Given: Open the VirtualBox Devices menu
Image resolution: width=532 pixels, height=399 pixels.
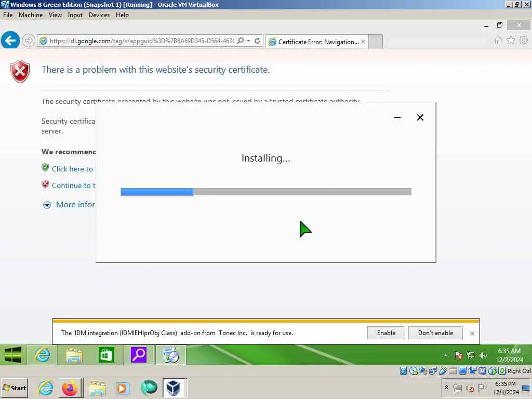Looking at the screenshot, I should 99,15.
